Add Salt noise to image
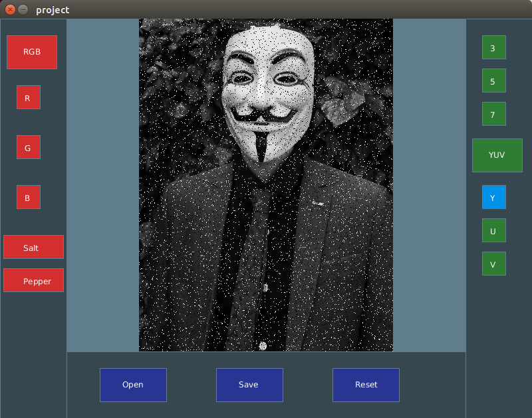 (34, 247)
